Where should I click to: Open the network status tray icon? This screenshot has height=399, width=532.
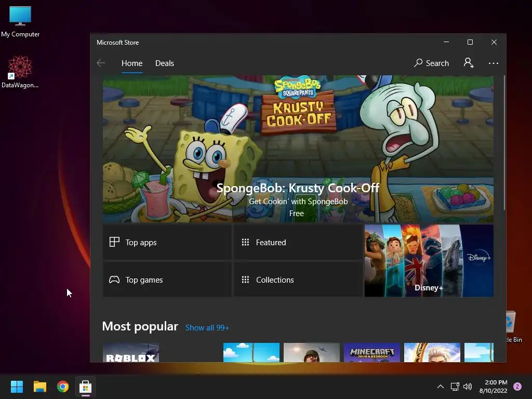[455, 387]
